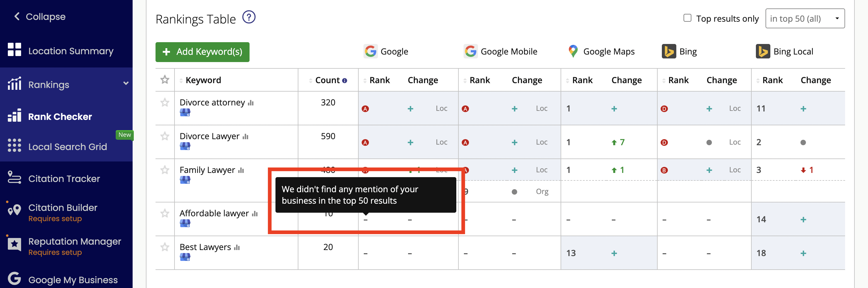Enable the Top results only checkbox
The image size is (868, 288).
687,18
